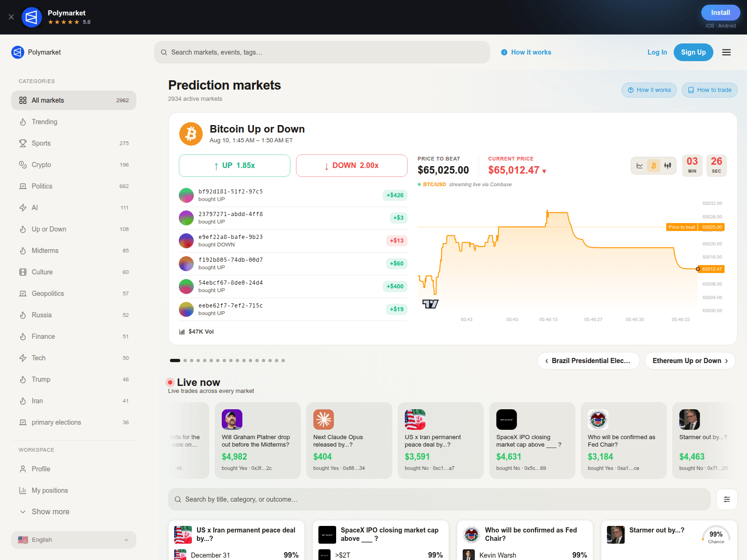Dismiss the Polymarket install banner

point(11,17)
